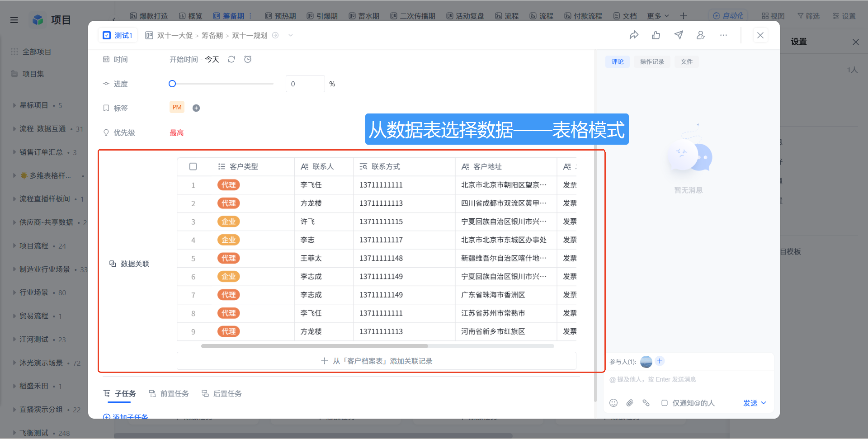Expand the 江河测试 group
The height and width of the screenshot is (439, 868).
click(14, 340)
